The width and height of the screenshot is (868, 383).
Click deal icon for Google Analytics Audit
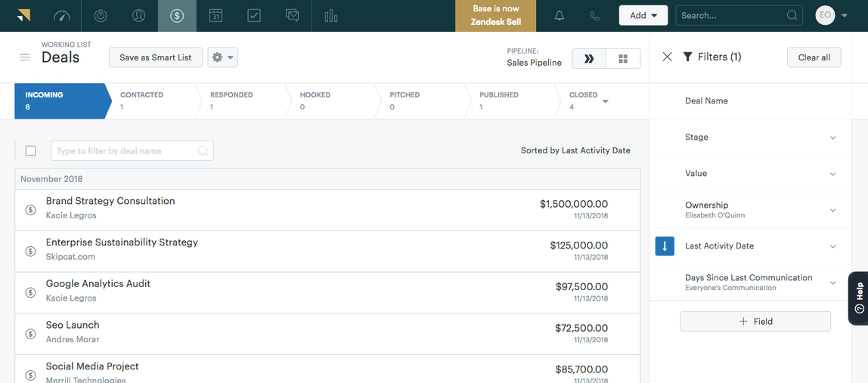coord(31,293)
